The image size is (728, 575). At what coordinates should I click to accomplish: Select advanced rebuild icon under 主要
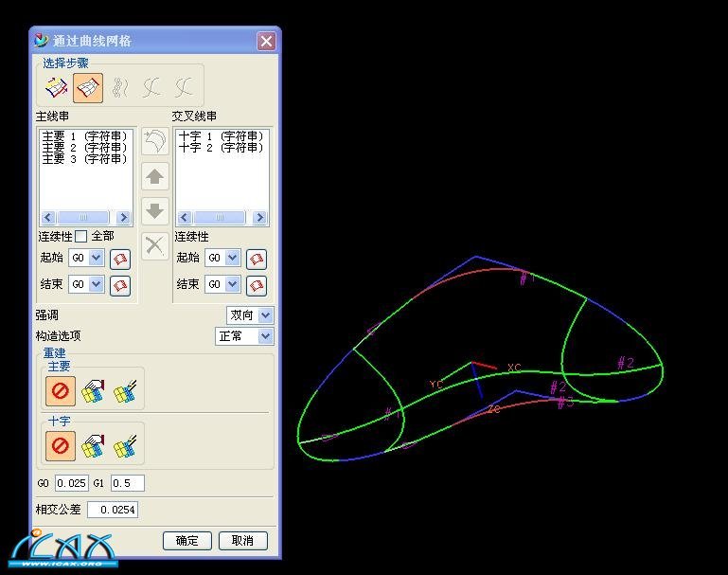click(125, 391)
